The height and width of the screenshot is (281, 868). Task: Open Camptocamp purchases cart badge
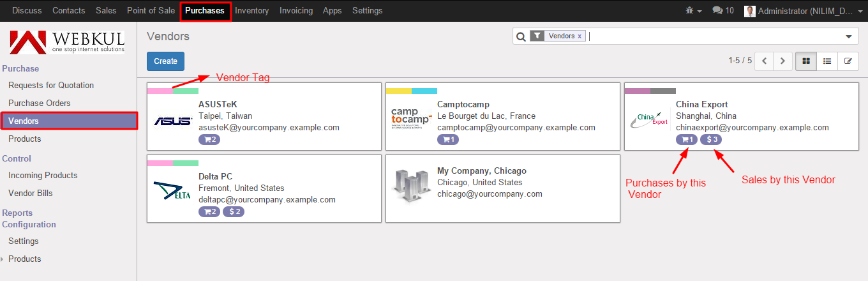[x=448, y=139]
